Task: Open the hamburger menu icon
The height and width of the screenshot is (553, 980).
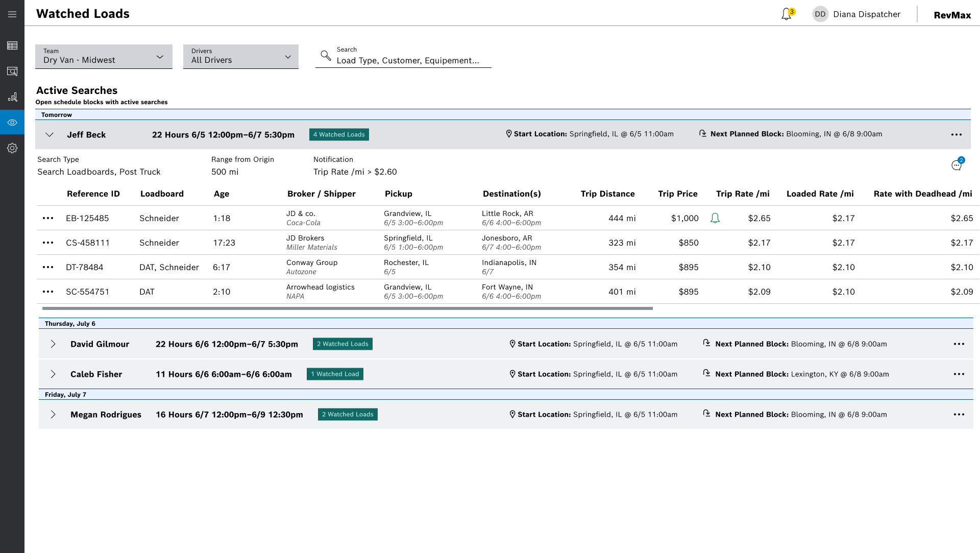Action: click(x=12, y=14)
